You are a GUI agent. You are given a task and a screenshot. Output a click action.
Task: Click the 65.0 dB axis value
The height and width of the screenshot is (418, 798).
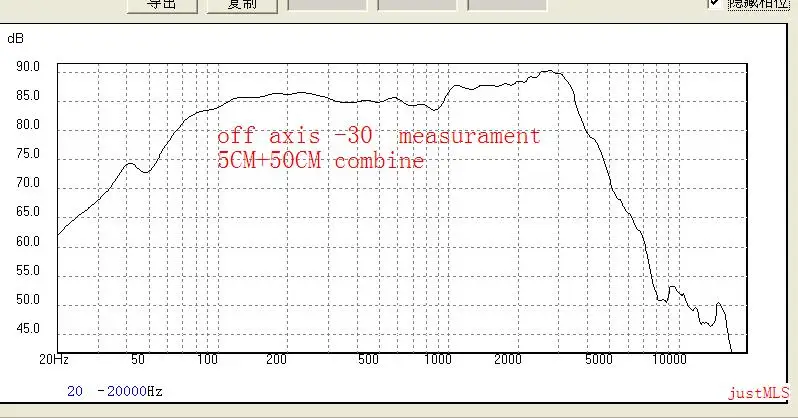click(x=28, y=211)
